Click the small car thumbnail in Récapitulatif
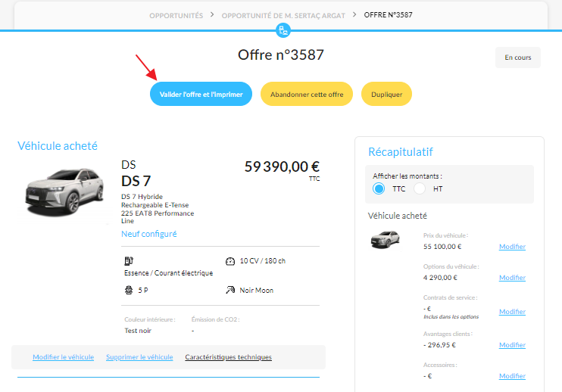 pos(385,239)
